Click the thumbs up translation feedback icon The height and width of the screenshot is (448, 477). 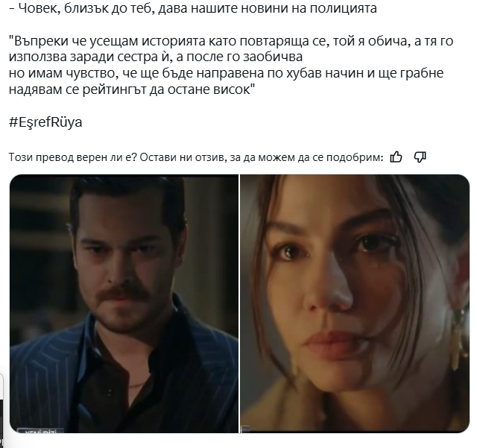(x=396, y=157)
